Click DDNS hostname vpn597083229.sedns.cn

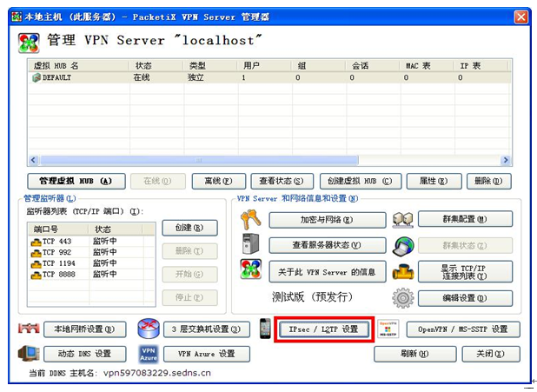(x=157, y=373)
